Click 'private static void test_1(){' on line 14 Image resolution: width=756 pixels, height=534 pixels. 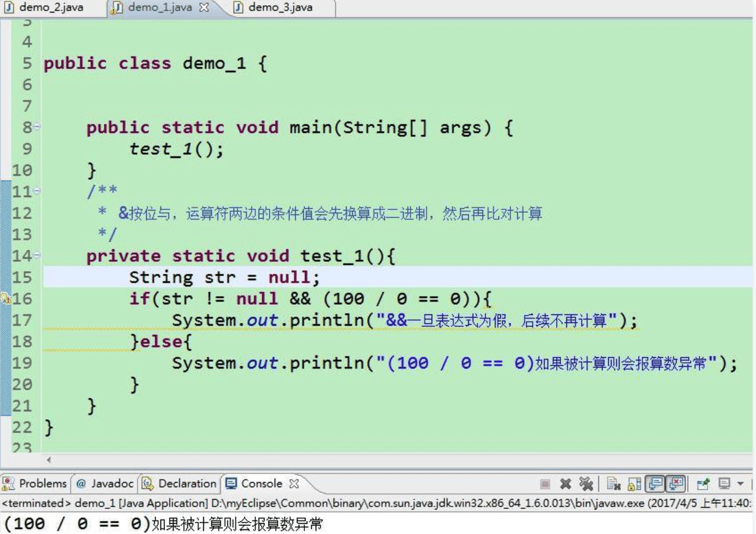tap(240, 256)
